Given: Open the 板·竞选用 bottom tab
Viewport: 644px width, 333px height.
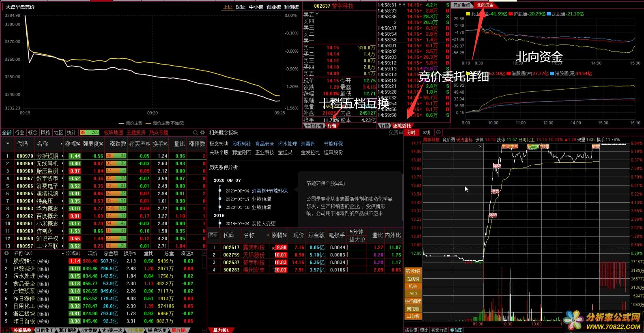Looking at the screenshot, I should (x=157, y=330).
